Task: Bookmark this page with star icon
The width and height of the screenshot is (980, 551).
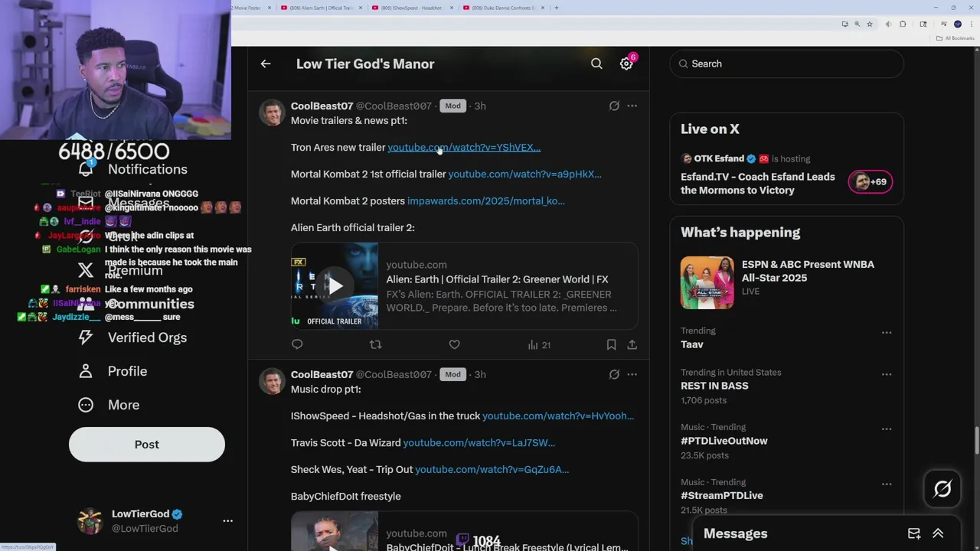Action: point(870,24)
